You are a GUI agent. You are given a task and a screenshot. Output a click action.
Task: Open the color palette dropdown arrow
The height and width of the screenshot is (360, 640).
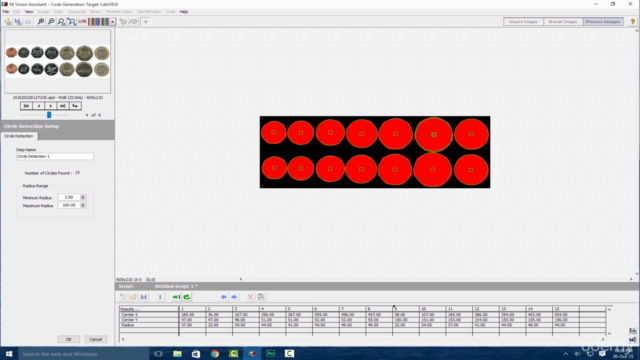pyautogui.click(x=113, y=22)
